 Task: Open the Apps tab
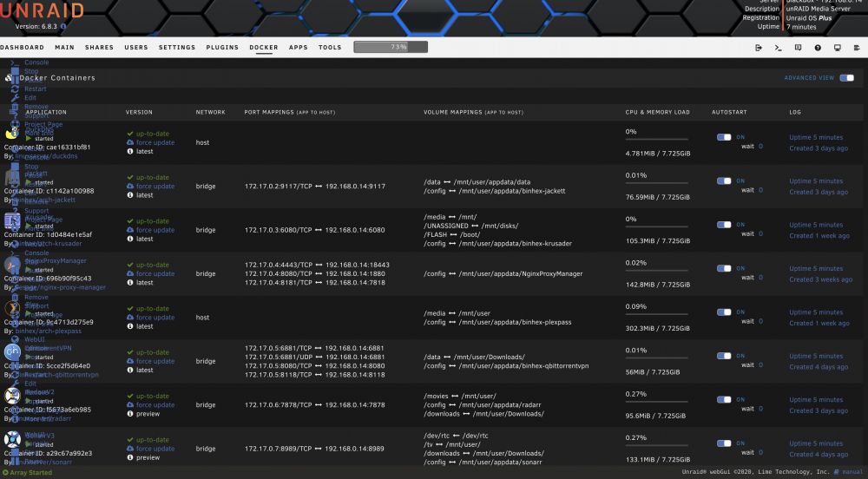pyautogui.click(x=299, y=48)
